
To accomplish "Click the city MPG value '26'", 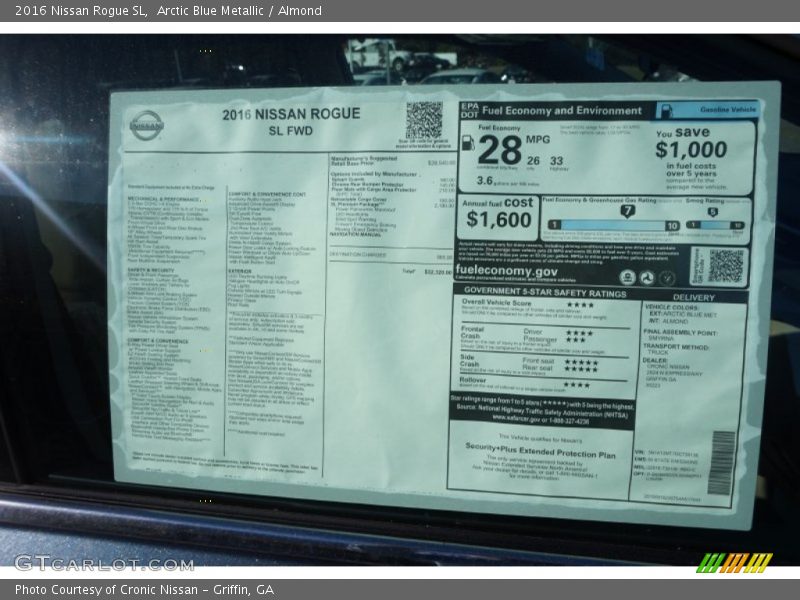I will pos(533,161).
